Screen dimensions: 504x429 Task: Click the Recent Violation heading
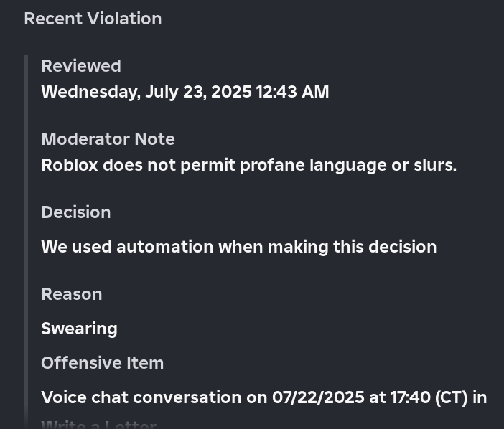click(93, 19)
